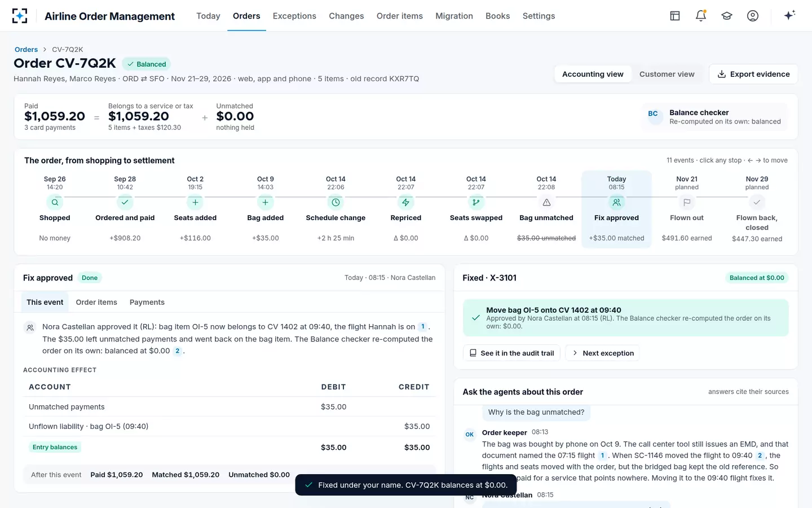Click Export evidence button
812x508 pixels.
(x=753, y=74)
